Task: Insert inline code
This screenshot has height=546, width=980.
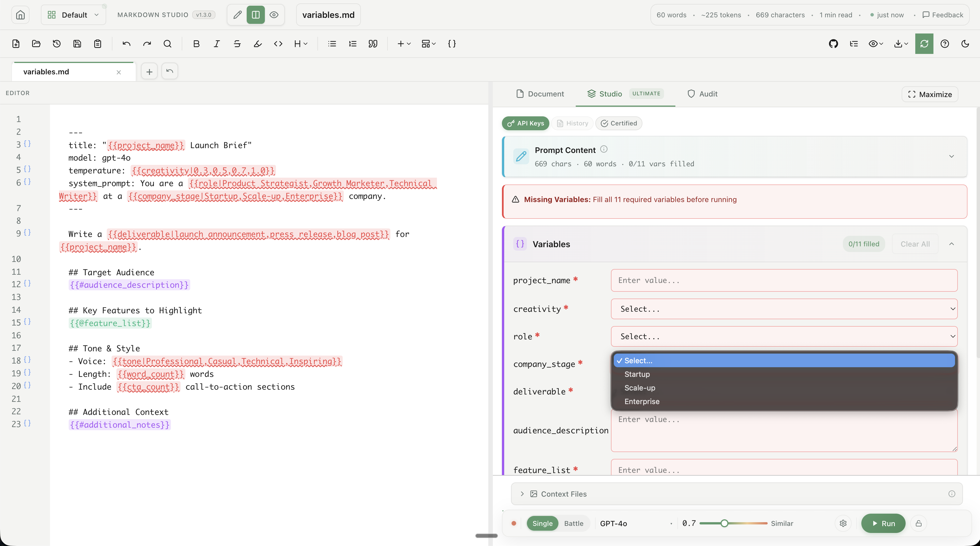Action: [278, 44]
